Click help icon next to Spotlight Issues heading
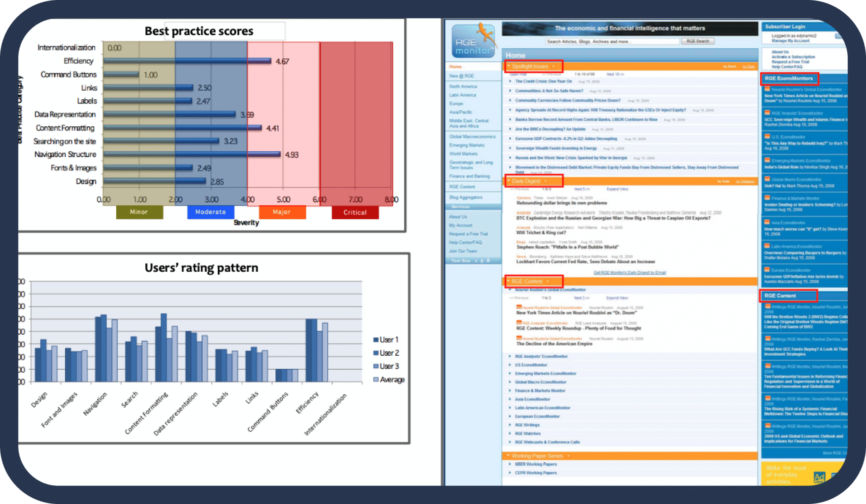 click(554, 66)
